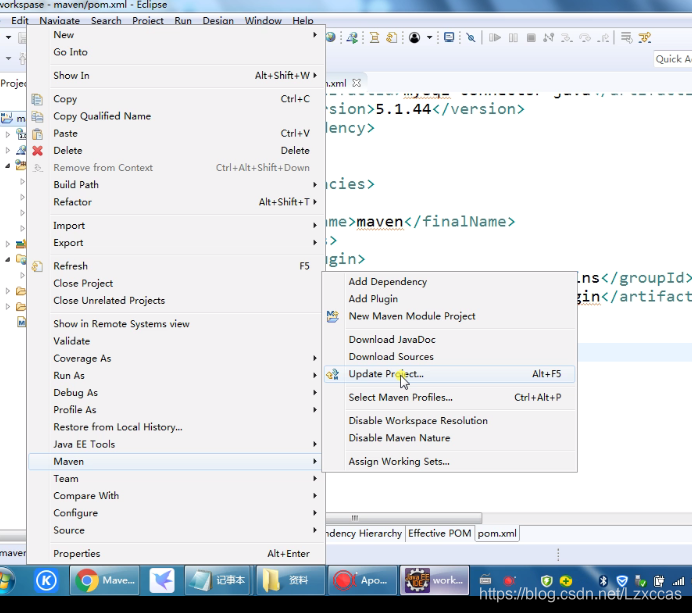Expand the Run As submenu
Viewport: 692px width, 613px height.
pyautogui.click(x=315, y=376)
